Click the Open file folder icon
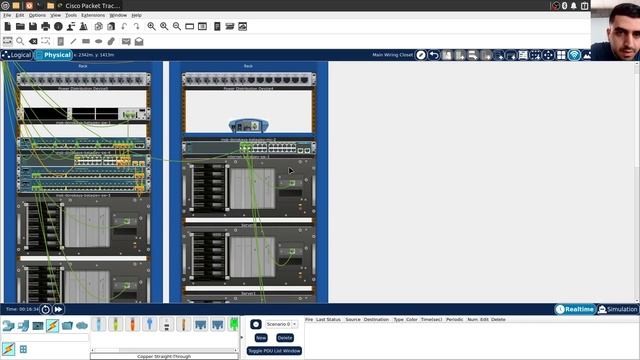This screenshot has width=640, height=360. pyautogui.click(x=20, y=27)
